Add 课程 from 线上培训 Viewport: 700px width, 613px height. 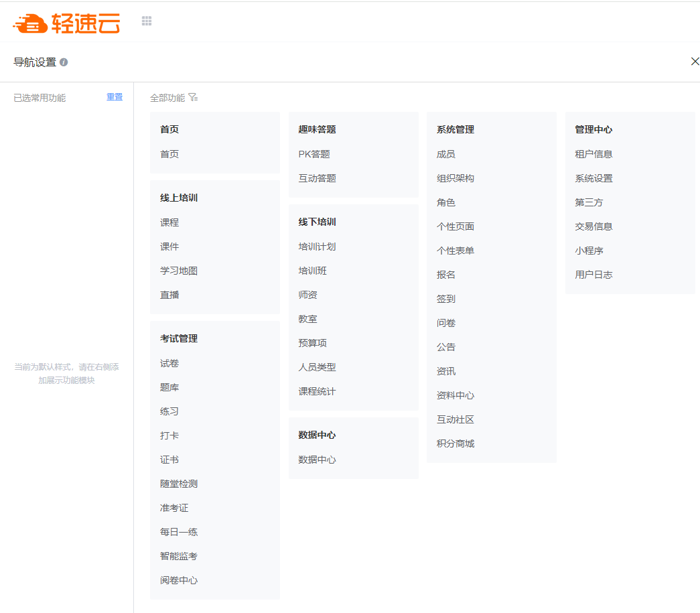[169, 222]
